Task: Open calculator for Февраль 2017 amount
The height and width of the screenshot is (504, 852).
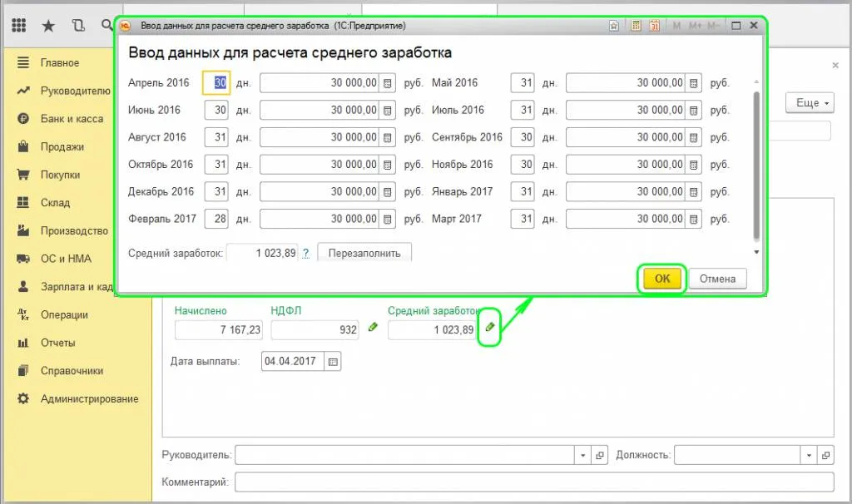Action: tap(388, 219)
